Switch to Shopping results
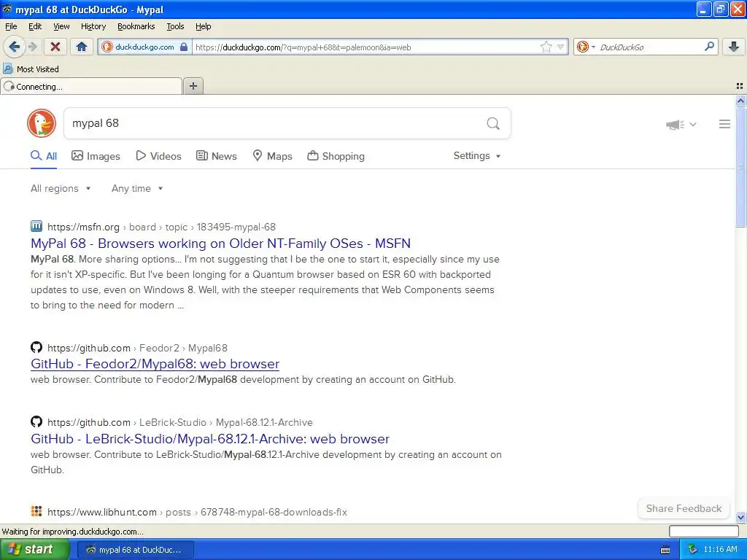Image resolution: width=747 pixels, height=560 pixels. tap(336, 156)
